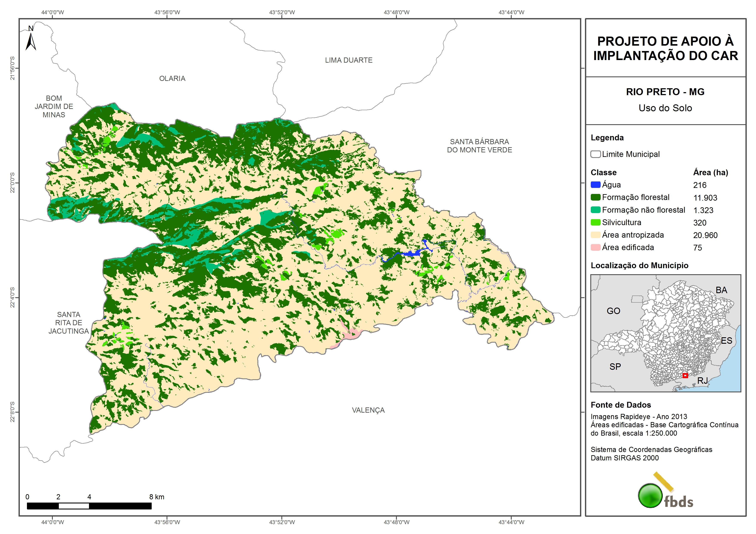Click the Formação não florestal teal swatch
Screen dimensions: 756x534
click(x=595, y=210)
